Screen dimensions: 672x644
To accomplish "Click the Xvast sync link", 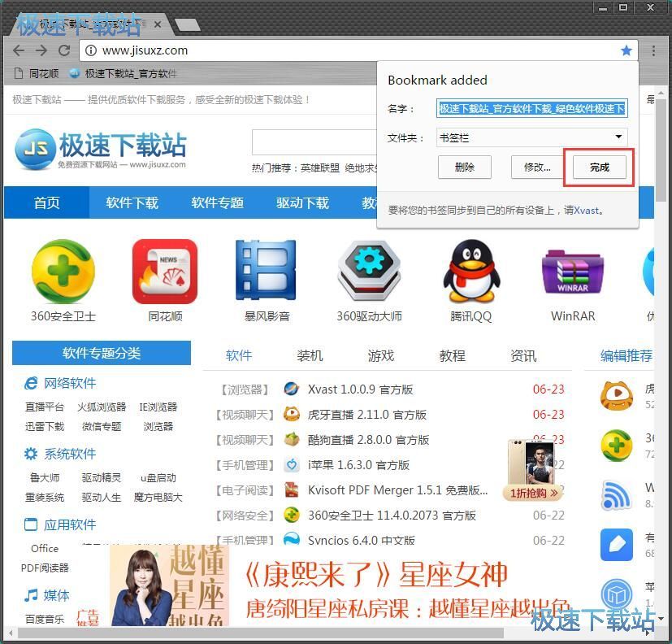I will tap(587, 210).
